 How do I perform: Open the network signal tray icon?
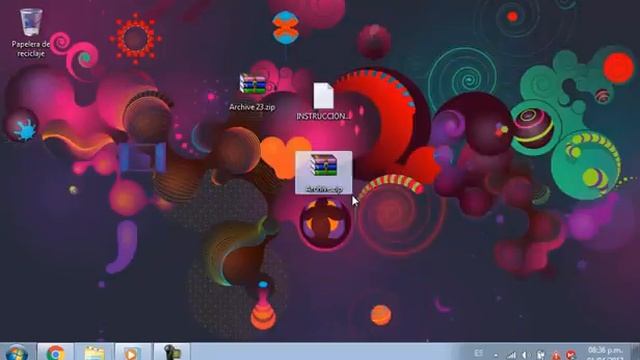tap(511, 356)
